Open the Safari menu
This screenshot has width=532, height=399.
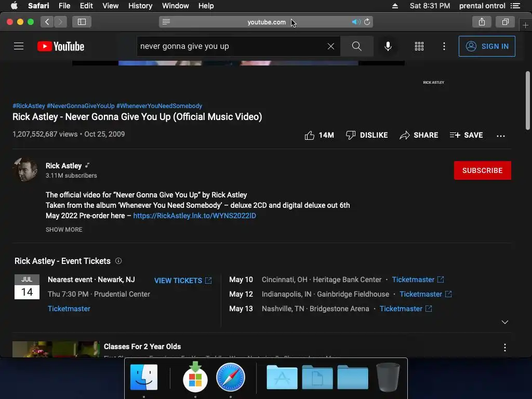point(38,6)
